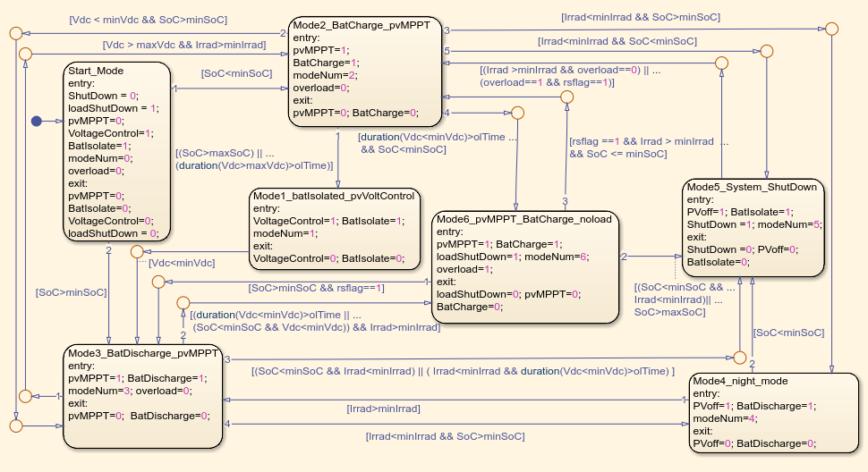Click the [Vdc<minVdc] transition label
Screen dimensions: 868x472
point(182,263)
